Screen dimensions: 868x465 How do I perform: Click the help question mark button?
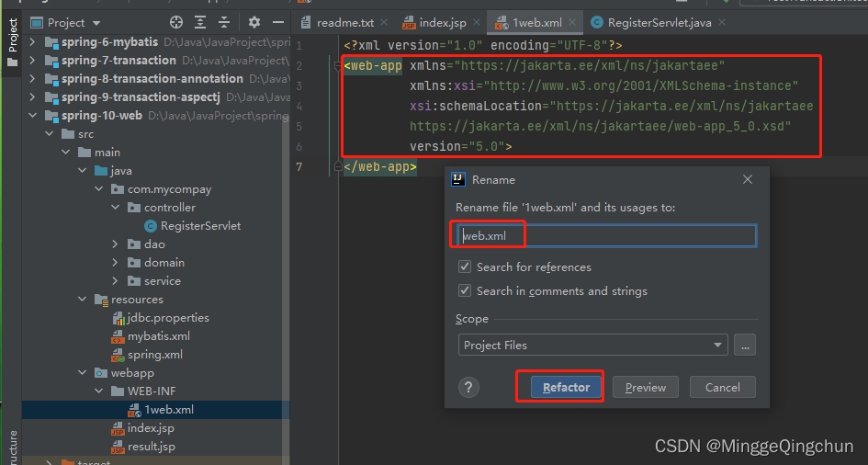(x=468, y=387)
